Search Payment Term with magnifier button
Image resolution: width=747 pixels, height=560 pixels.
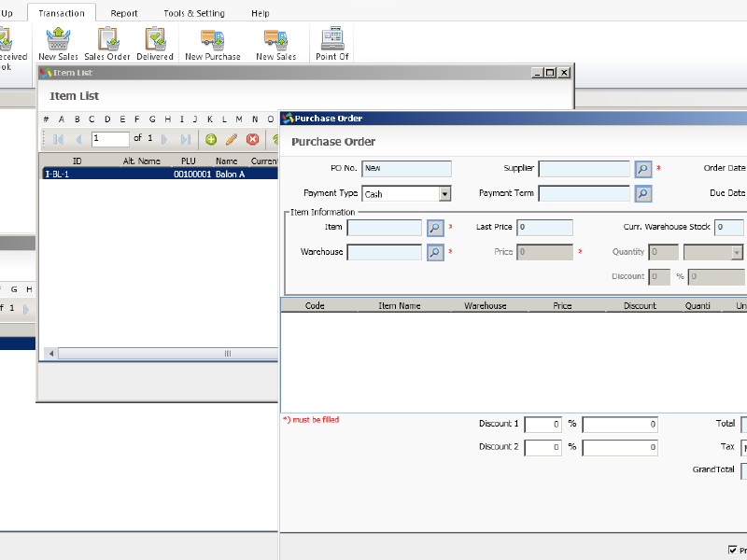643,193
